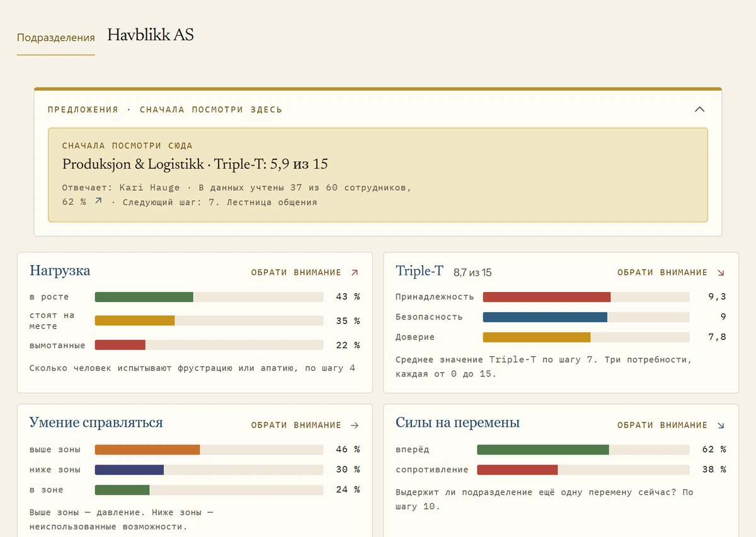
Task: Click the 9,3 value for Принадлежность
Action: (717, 297)
